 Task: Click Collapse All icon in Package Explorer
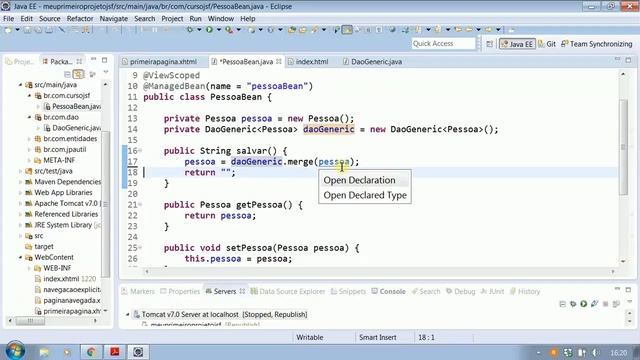[x=67, y=74]
